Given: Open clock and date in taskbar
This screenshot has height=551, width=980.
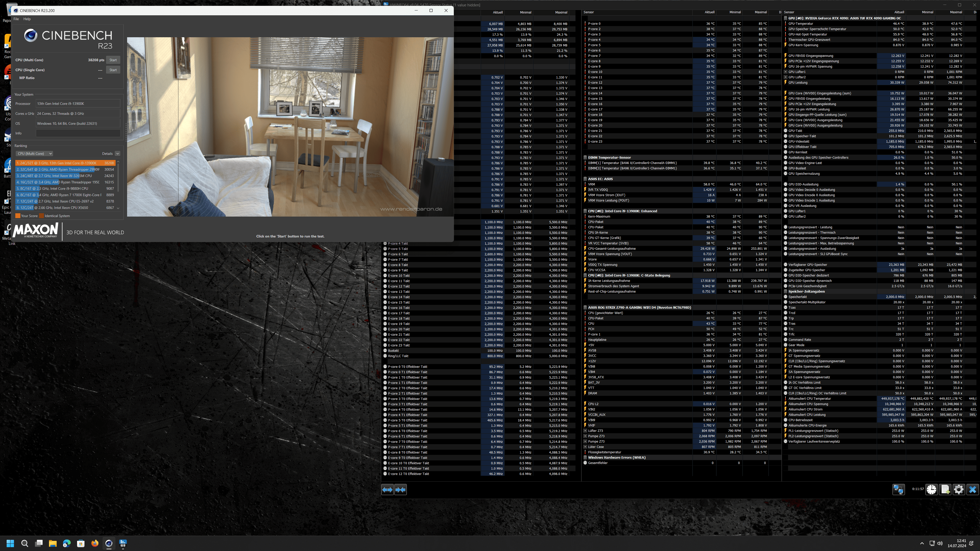Looking at the screenshot, I should [957, 543].
